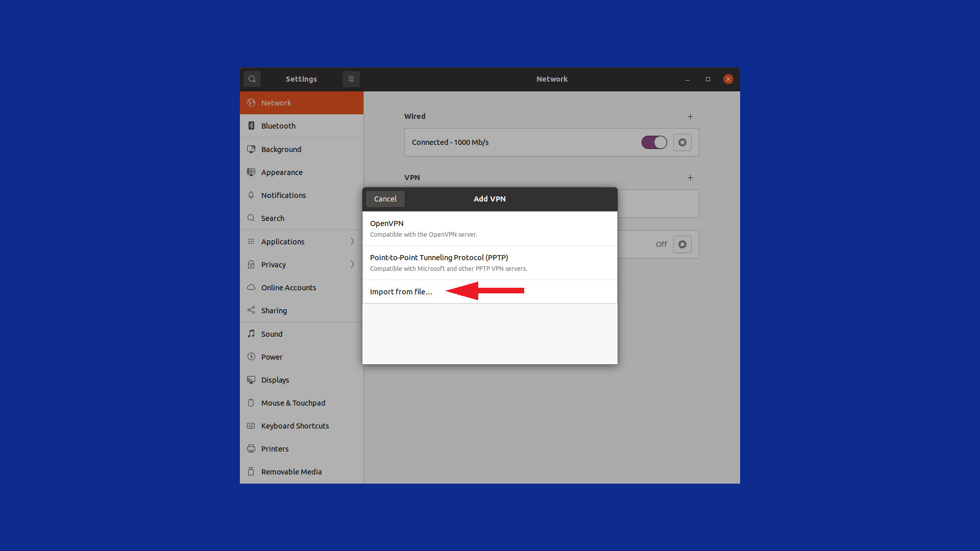Open Keyboard Shortcuts settings
980x551 pixels.
click(x=302, y=425)
